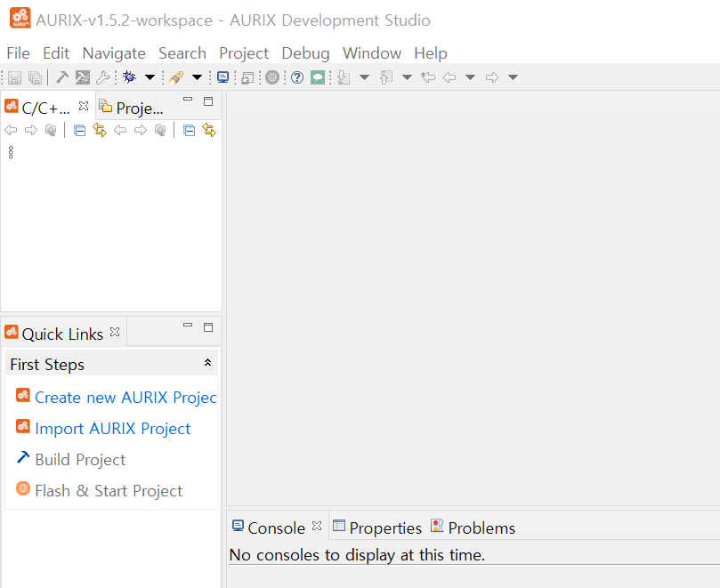
Task: Click the Previous Annotation toolbar icon
Action: 386,77
